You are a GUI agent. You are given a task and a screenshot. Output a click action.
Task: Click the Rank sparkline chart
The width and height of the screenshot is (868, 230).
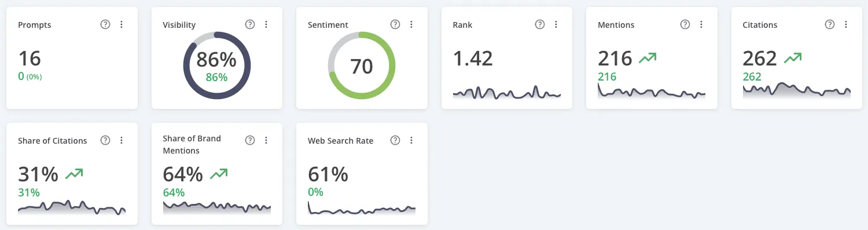(x=507, y=93)
